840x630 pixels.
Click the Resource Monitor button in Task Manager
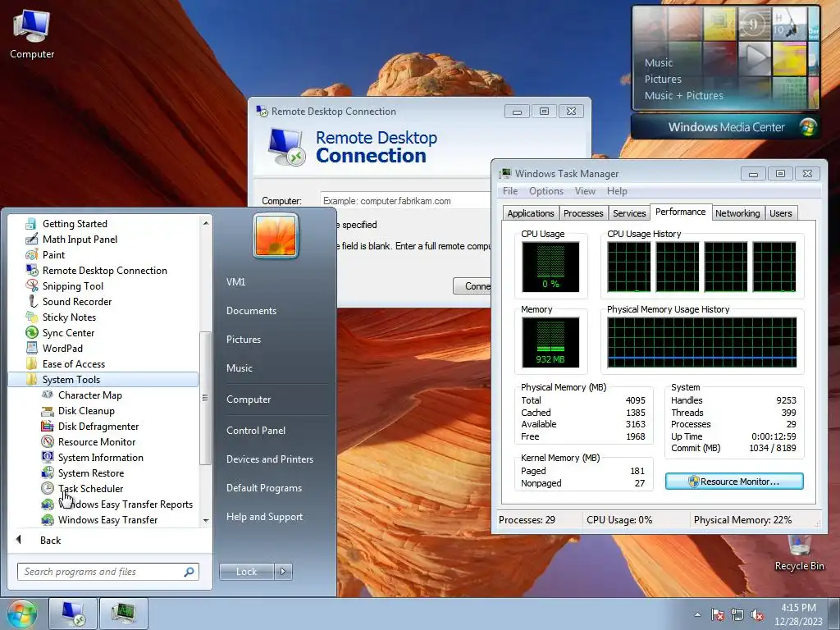click(x=734, y=481)
